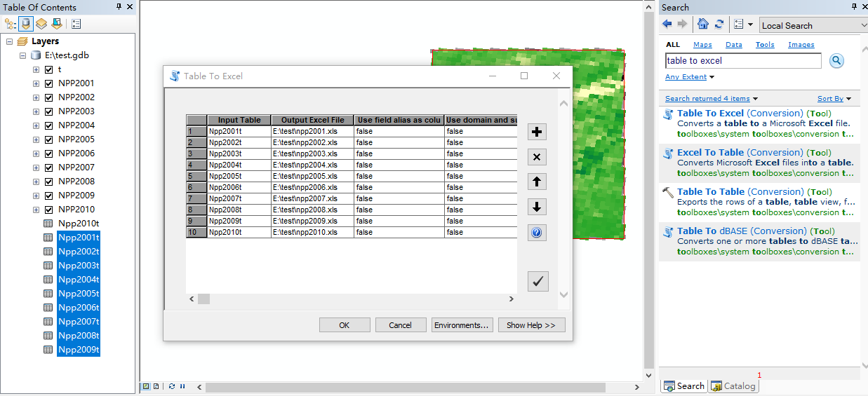
Task: Switch to Layout View
Action: (x=156, y=386)
